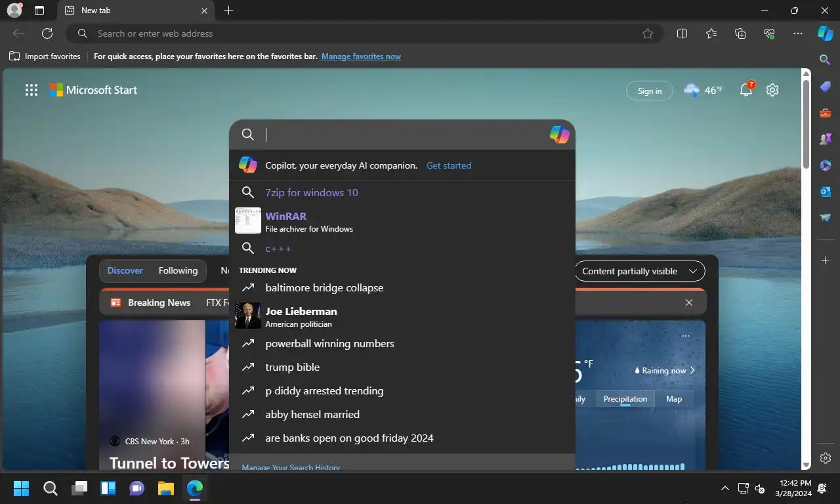840x504 pixels.
Task: Select baltimore bridge collapse trend
Action: (x=402, y=287)
